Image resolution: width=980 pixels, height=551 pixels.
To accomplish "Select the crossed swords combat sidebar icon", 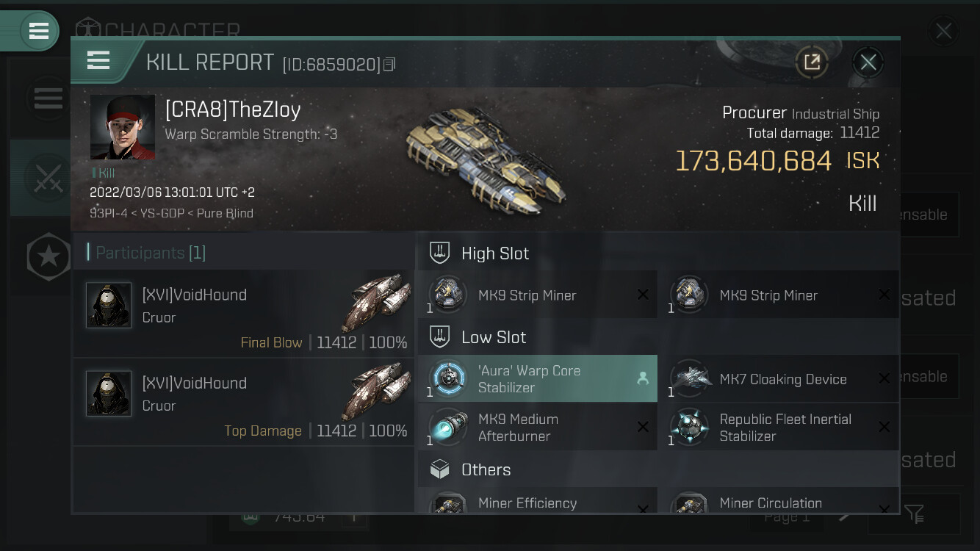I will coord(48,177).
